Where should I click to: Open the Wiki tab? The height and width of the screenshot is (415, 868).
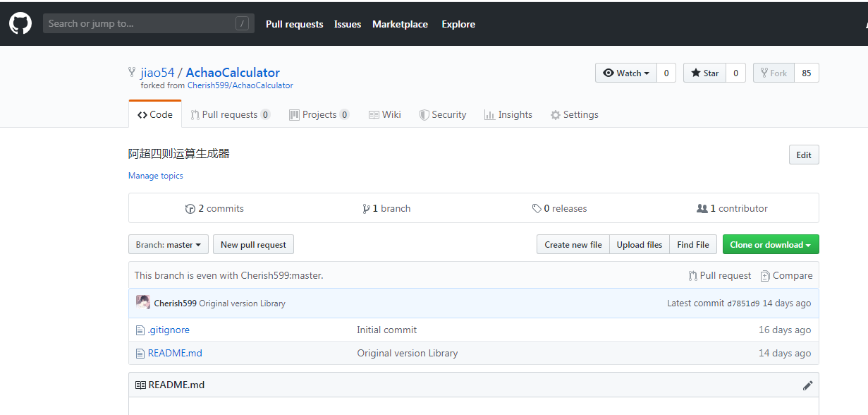(x=384, y=114)
